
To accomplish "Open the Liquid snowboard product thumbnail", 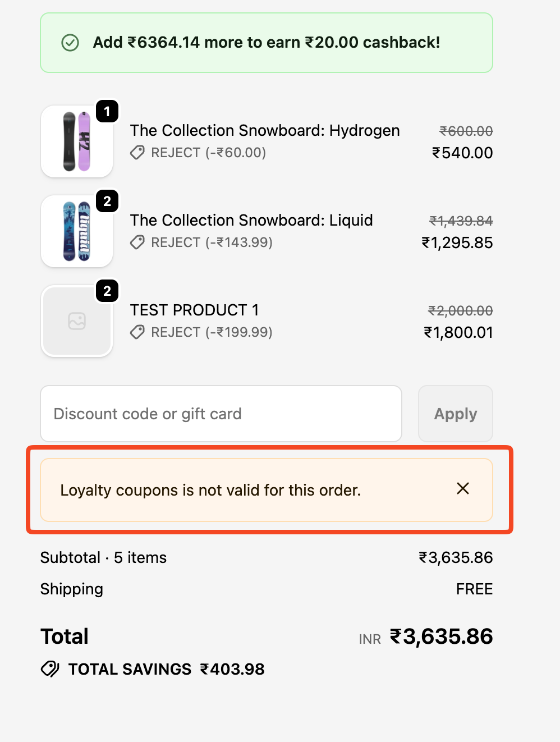I will [77, 231].
